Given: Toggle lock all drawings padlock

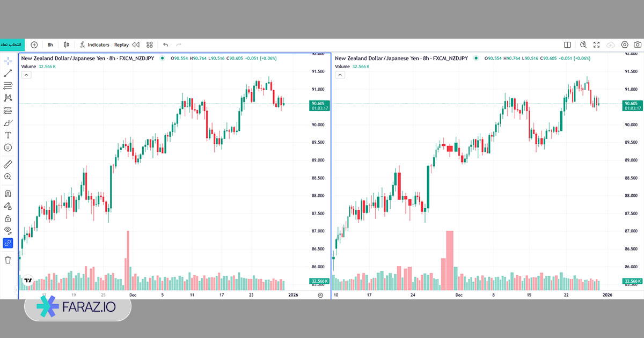Looking at the screenshot, I should [x=8, y=218].
